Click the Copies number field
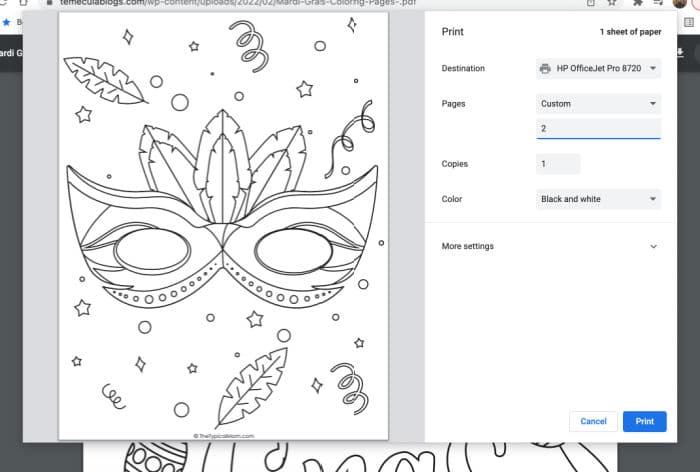 (x=558, y=164)
